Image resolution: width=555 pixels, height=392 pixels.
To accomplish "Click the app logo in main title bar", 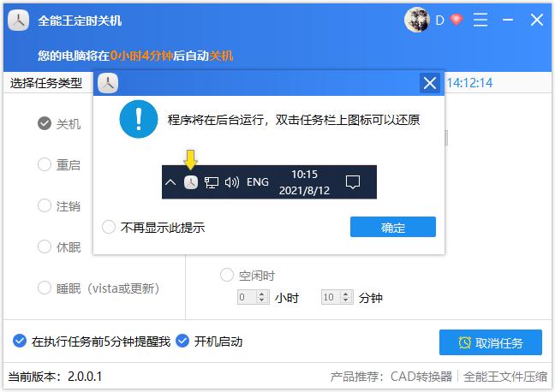I will (x=18, y=21).
